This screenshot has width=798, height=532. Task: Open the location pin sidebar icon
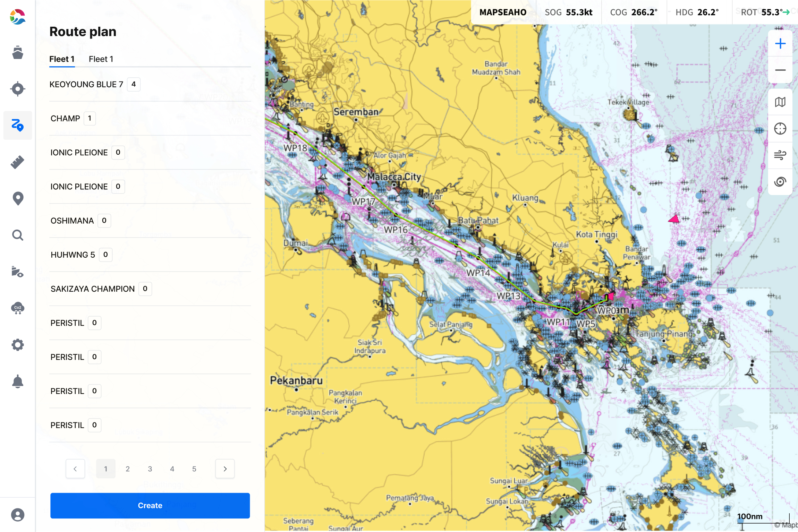coord(17,198)
